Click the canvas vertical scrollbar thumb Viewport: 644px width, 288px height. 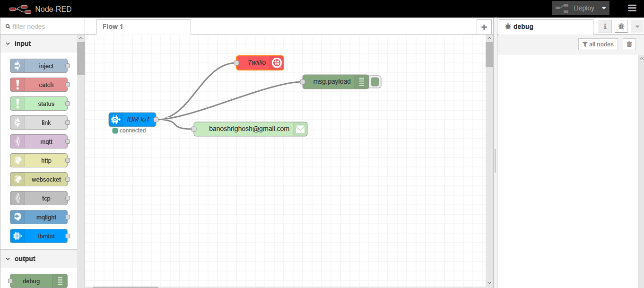(x=489, y=54)
